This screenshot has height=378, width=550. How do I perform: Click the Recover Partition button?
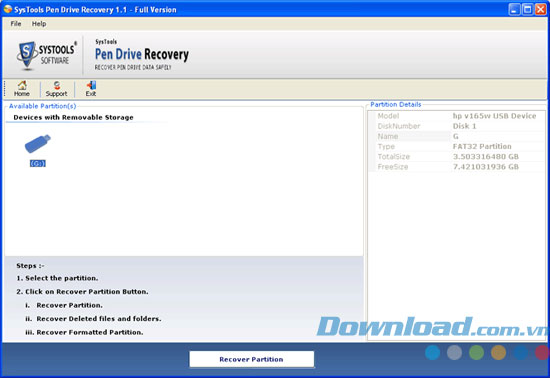tap(251, 359)
